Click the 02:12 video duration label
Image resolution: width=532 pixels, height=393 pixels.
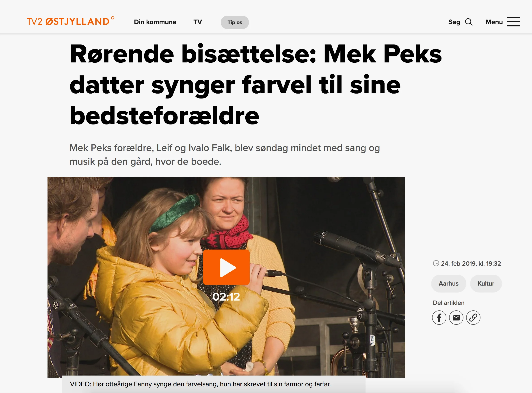pyautogui.click(x=226, y=297)
